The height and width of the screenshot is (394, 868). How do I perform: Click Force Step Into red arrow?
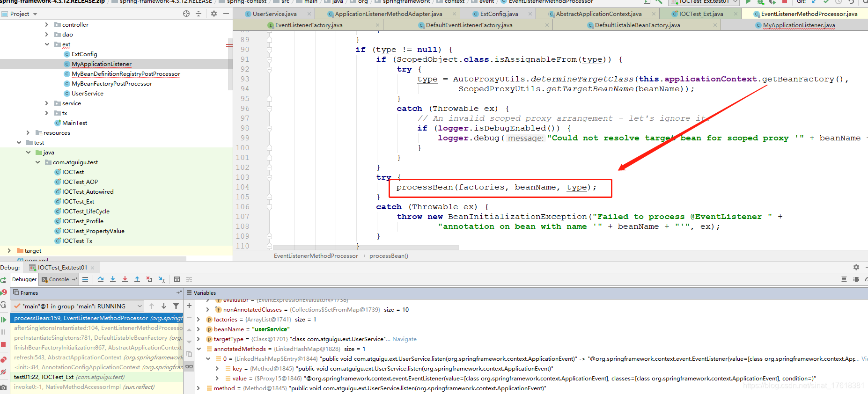(x=125, y=279)
